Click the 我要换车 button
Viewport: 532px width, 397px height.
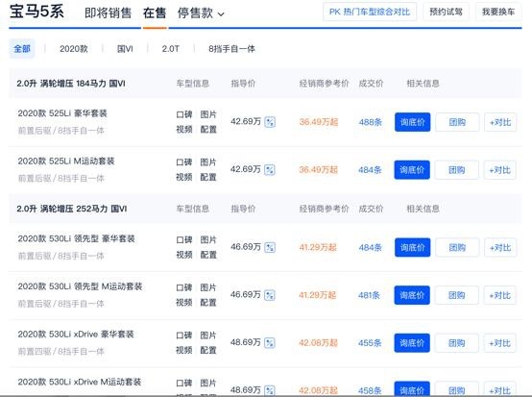498,12
